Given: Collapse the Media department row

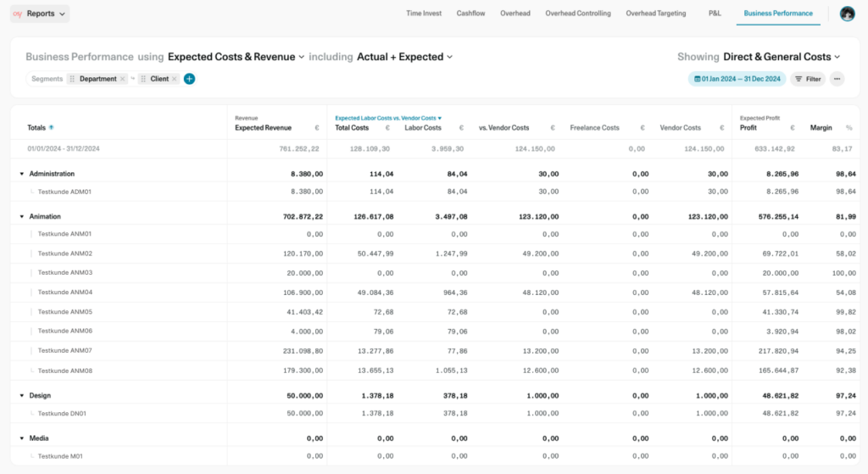Looking at the screenshot, I should (22, 438).
